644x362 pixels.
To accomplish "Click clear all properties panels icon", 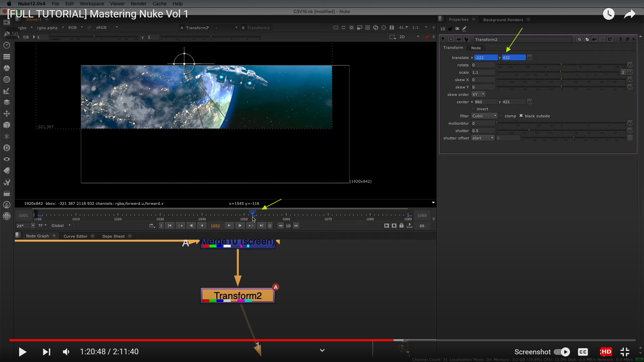I will click(457, 28).
